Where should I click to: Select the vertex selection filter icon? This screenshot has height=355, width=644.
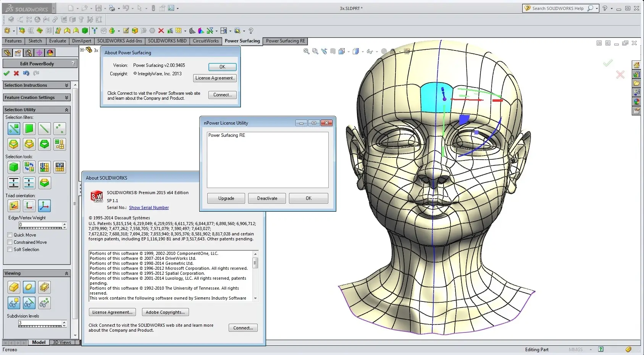[x=60, y=129]
